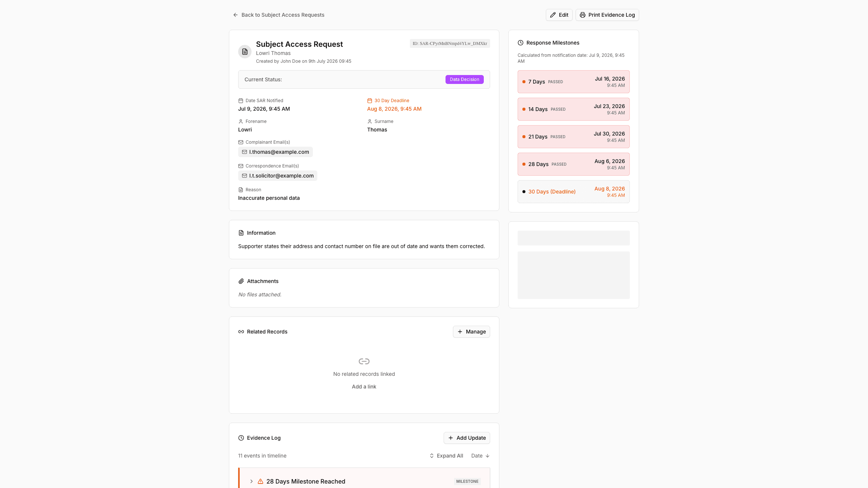Click the purple Data Decision status badge
The image size is (868, 488).
pyautogui.click(x=464, y=79)
